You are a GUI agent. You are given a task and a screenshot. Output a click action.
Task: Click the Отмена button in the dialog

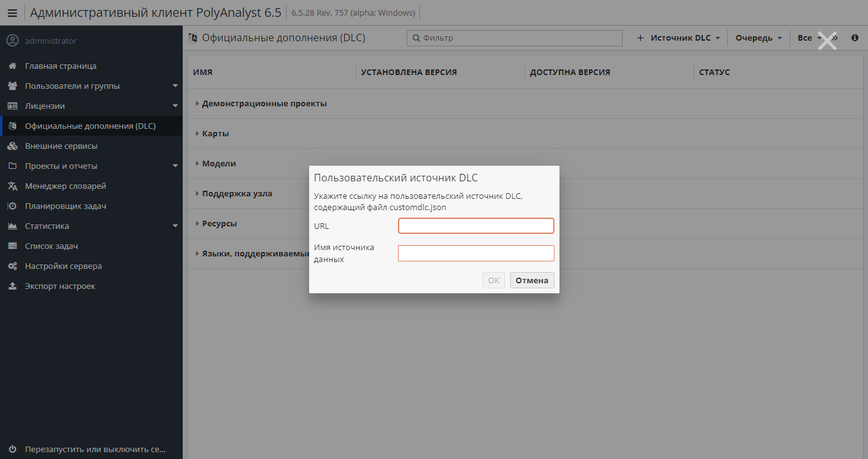click(x=532, y=280)
